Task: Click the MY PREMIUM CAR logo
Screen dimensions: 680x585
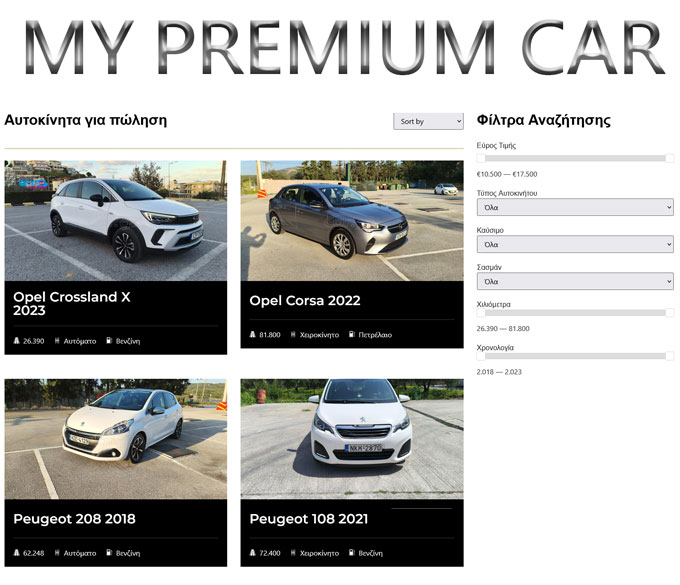Action: click(x=344, y=47)
